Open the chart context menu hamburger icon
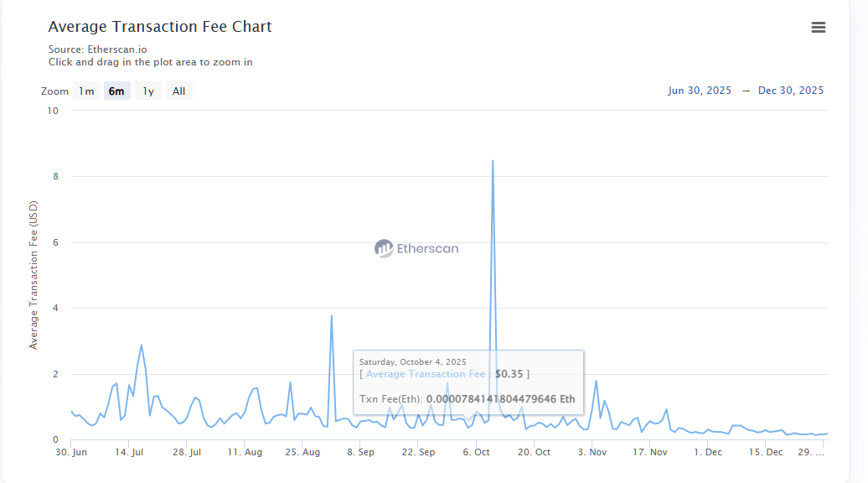868x483 pixels. (819, 27)
